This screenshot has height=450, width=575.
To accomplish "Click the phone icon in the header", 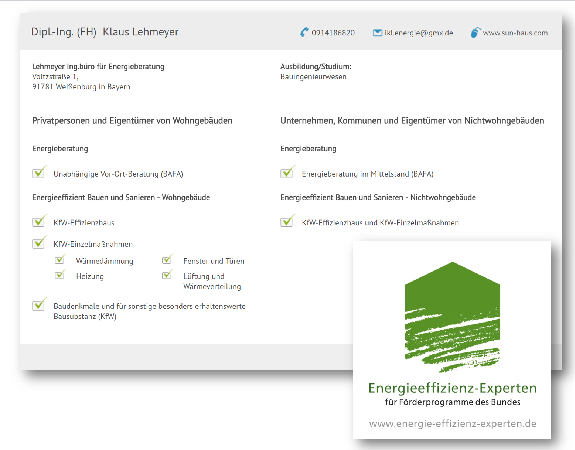I will [x=304, y=32].
